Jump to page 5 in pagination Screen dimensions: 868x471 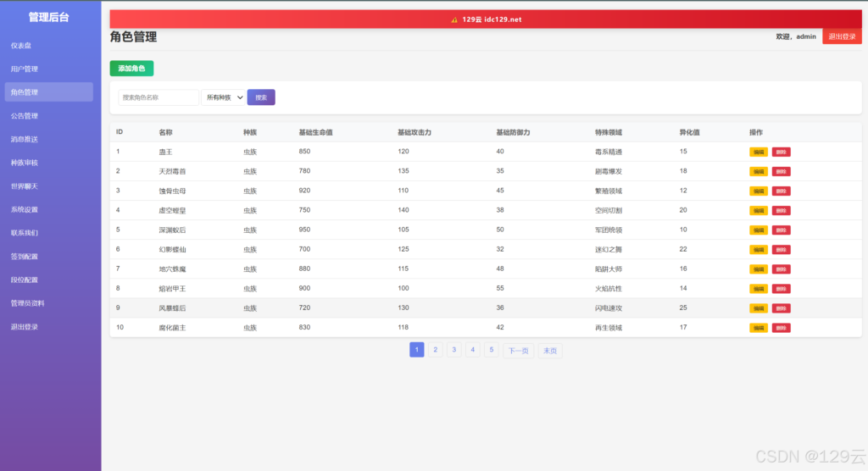point(492,350)
